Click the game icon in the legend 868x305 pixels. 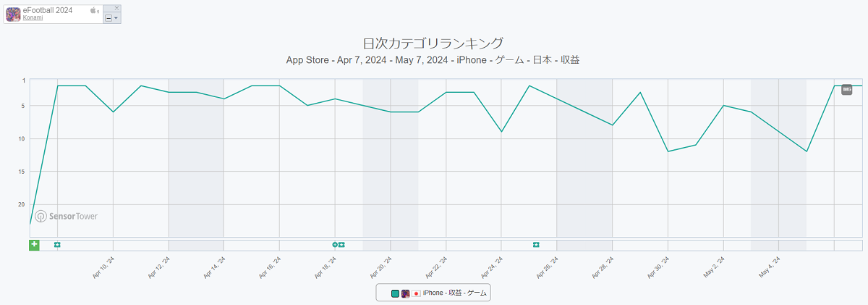tap(406, 293)
